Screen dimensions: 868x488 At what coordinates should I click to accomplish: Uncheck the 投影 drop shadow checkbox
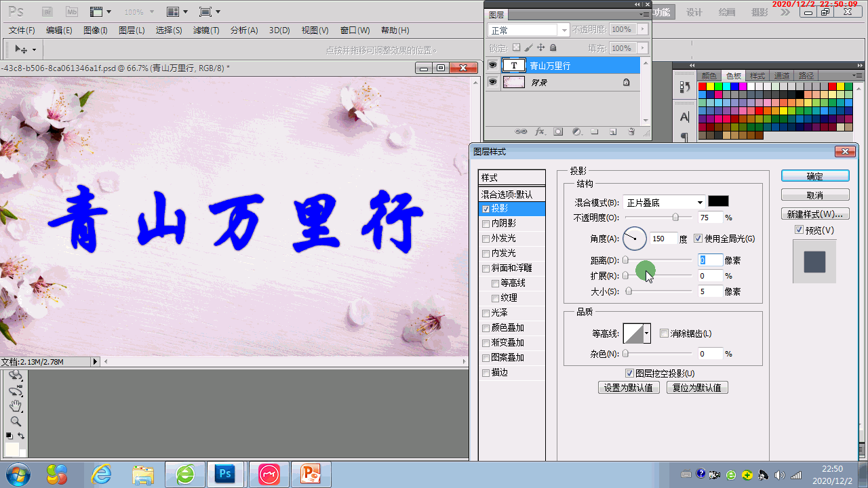pos(486,209)
